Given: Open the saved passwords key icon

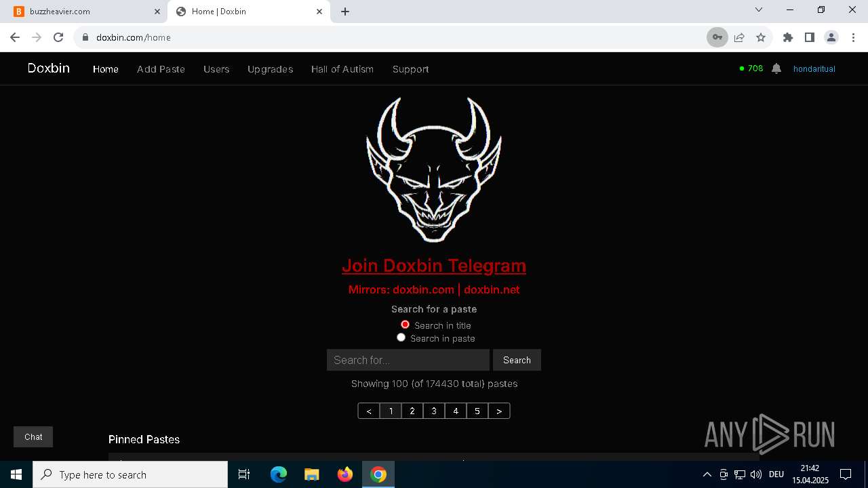Looking at the screenshot, I should [717, 37].
